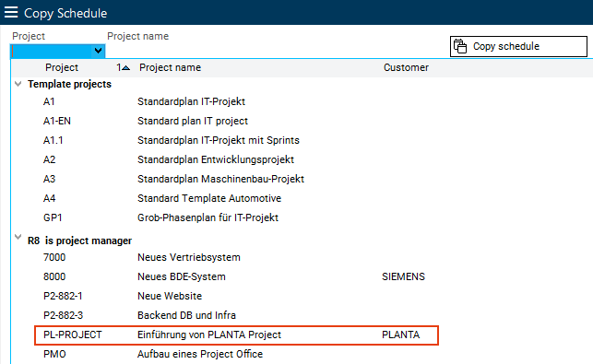This screenshot has width=593, height=364.
Task: Open the hamburger menu icon
Action: [x=11, y=13]
